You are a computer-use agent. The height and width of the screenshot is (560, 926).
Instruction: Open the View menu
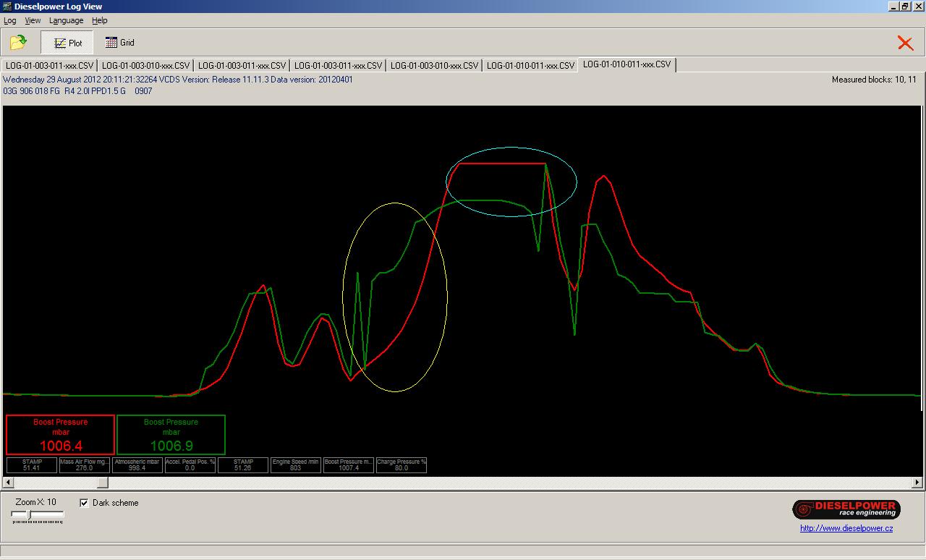[x=33, y=20]
